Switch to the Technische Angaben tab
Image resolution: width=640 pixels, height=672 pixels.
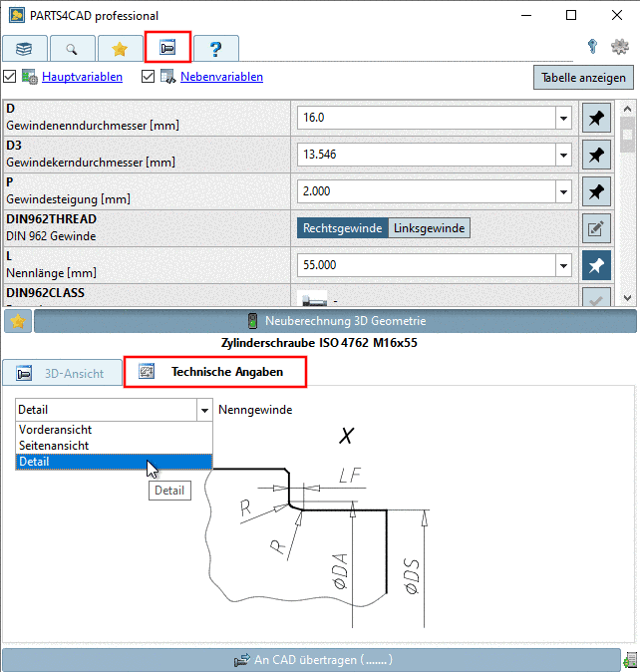tap(215, 372)
